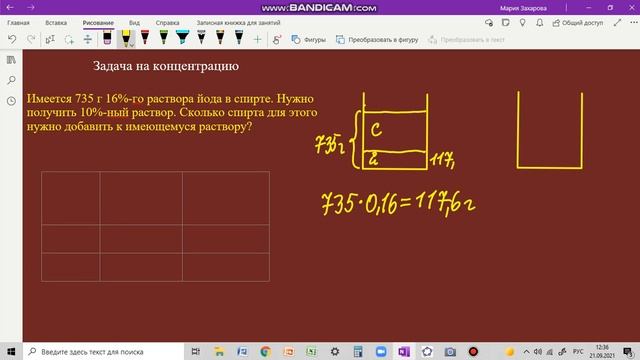Open recent notes clock icon
This screenshot has width=640, height=360.
(11, 101)
